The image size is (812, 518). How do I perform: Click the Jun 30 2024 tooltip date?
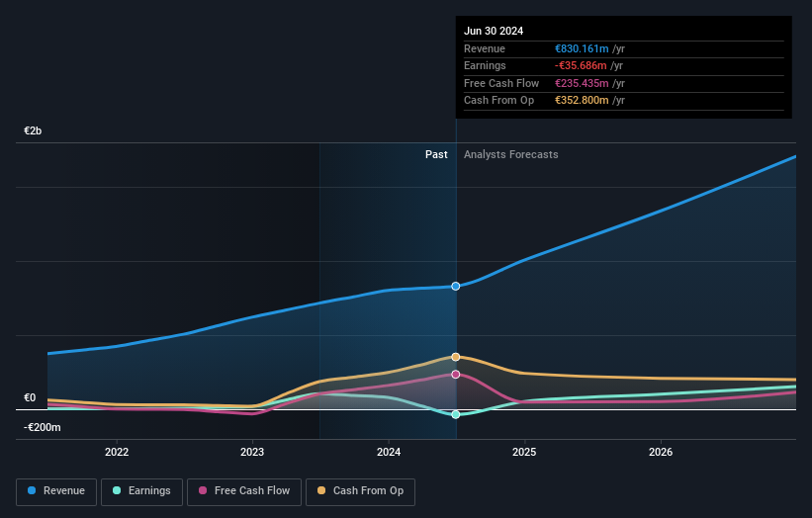click(x=494, y=31)
